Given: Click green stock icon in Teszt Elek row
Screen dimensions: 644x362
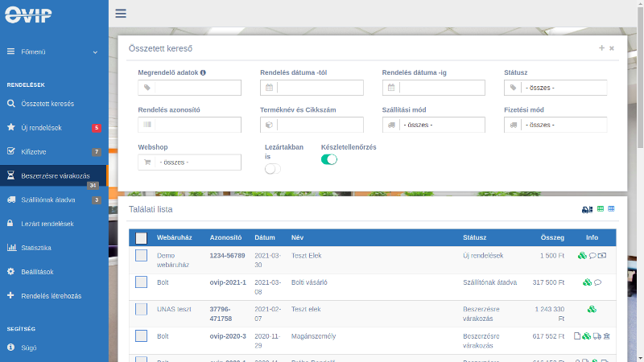Looking at the screenshot, I should pyautogui.click(x=582, y=256).
